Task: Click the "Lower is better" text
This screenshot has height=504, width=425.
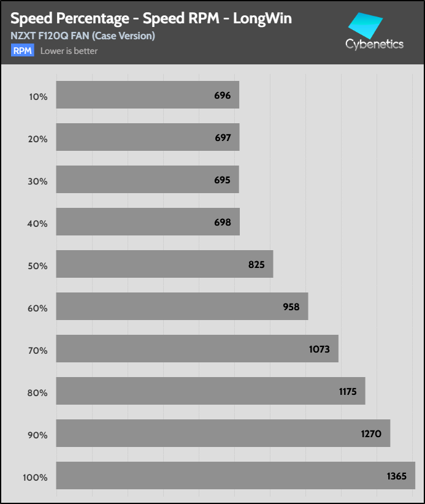Action: point(69,51)
